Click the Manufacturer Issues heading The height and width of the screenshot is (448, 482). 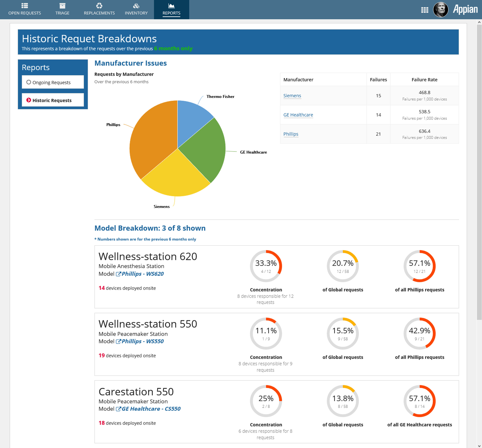pyautogui.click(x=130, y=63)
